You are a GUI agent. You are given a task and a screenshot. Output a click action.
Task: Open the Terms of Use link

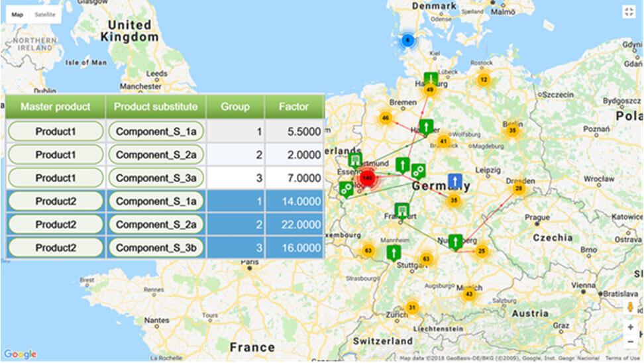(622, 358)
